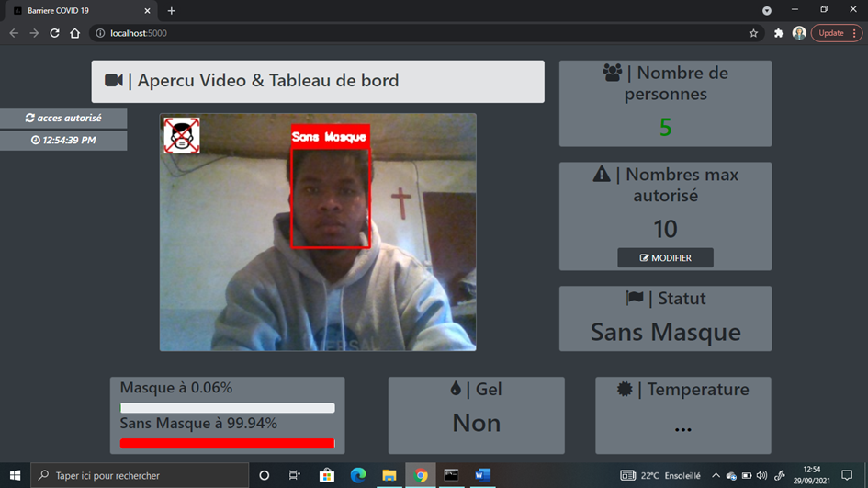This screenshot has height=488, width=868.
Task: Click the Gel value Non
Action: pos(476,423)
